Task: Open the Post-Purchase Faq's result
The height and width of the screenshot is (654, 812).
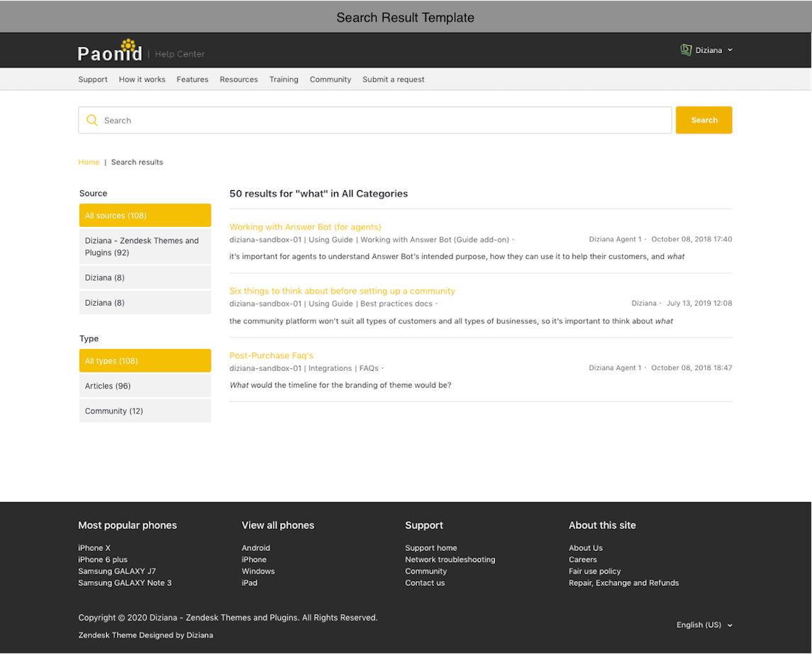Action: pyautogui.click(x=272, y=355)
